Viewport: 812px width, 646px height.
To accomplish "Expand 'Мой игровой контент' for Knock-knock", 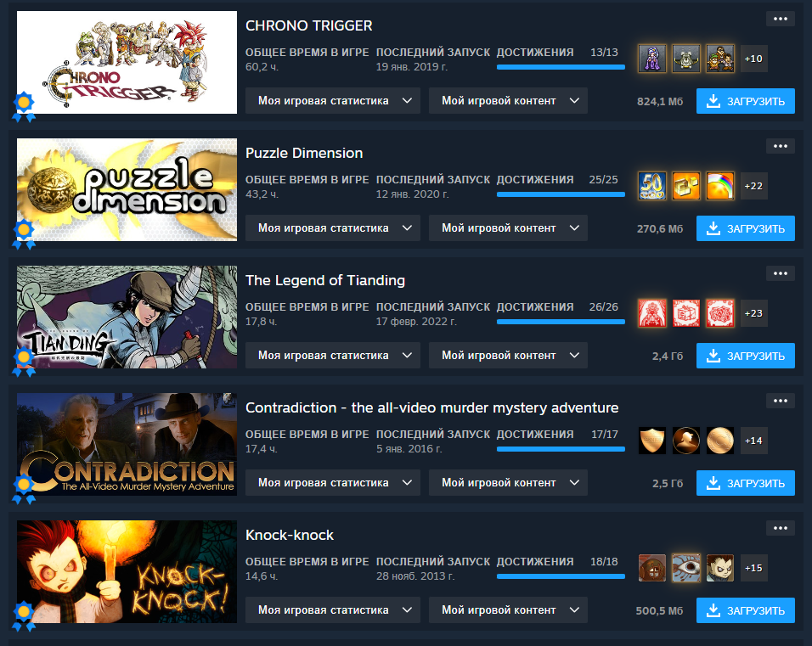I will pyautogui.click(x=508, y=610).
